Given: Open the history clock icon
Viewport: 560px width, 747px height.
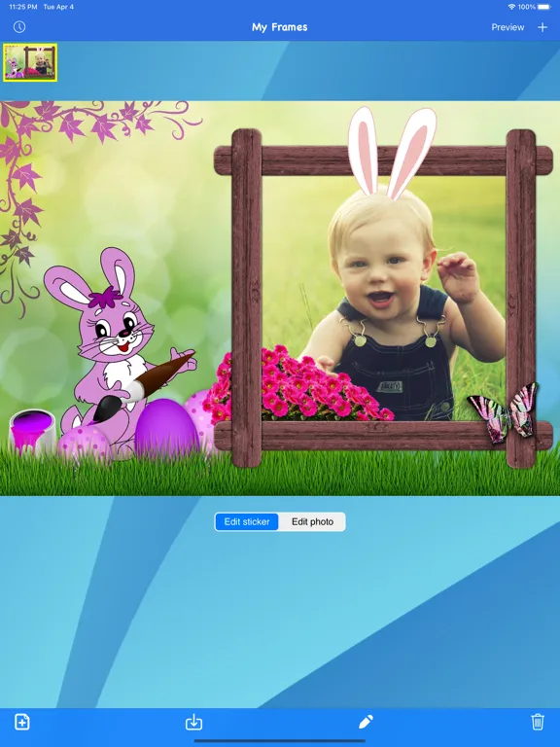Looking at the screenshot, I should tap(19, 26).
